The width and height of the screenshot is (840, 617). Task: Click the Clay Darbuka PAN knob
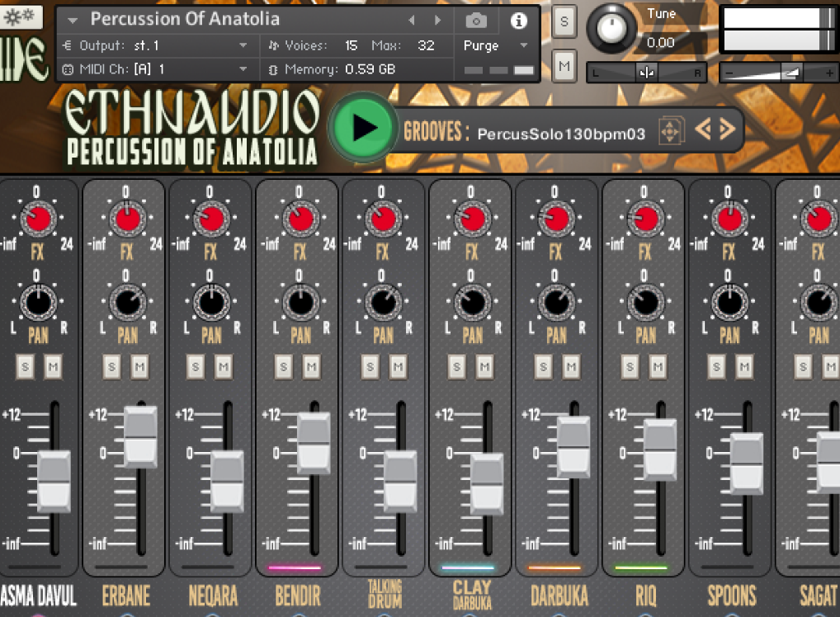pyautogui.click(x=473, y=302)
